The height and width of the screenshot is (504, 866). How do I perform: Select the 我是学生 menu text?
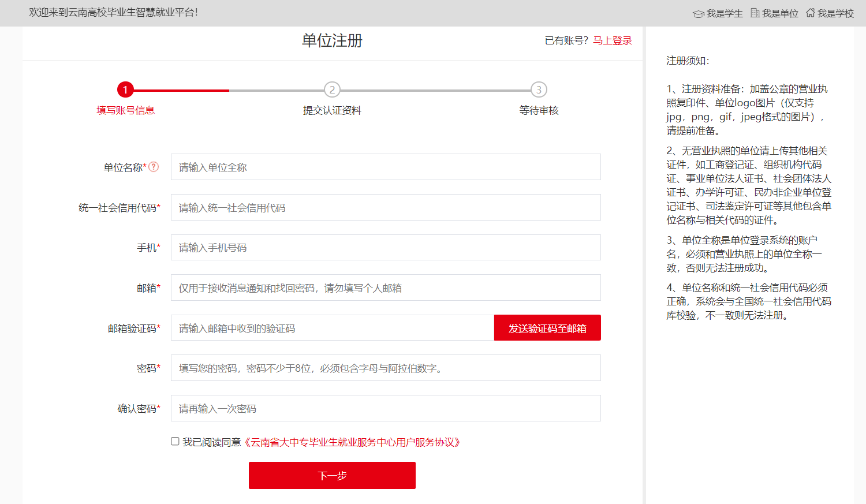725,13
